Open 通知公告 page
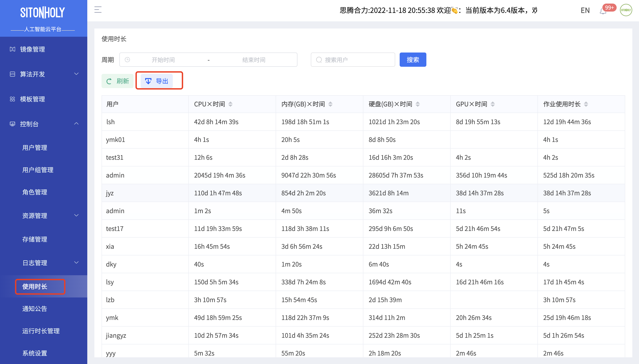 tap(35, 309)
